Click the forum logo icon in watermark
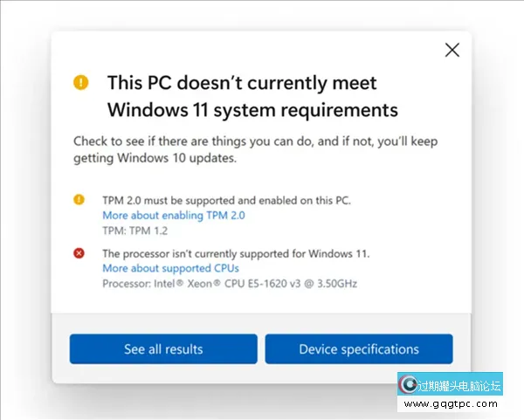The image size is (524, 420). pos(407,385)
